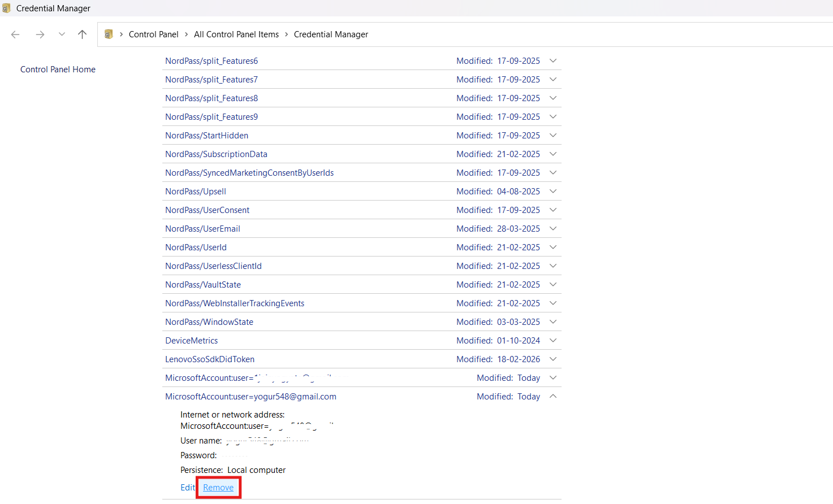Click the Up one level arrow
Image resolution: width=833 pixels, height=504 pixels.
(x=82, y=34)
